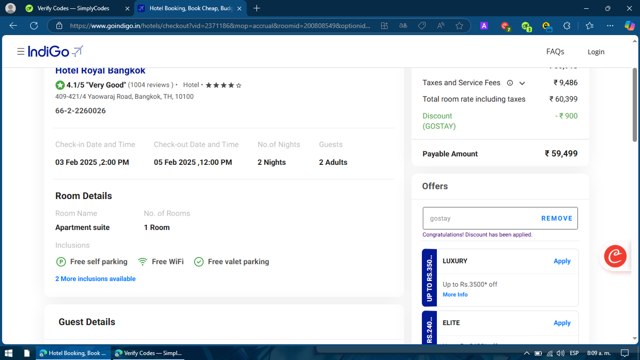Click the Payable Amount ₹ 59,499
Screen dimensions: 640x360
[x=561, y=154]
